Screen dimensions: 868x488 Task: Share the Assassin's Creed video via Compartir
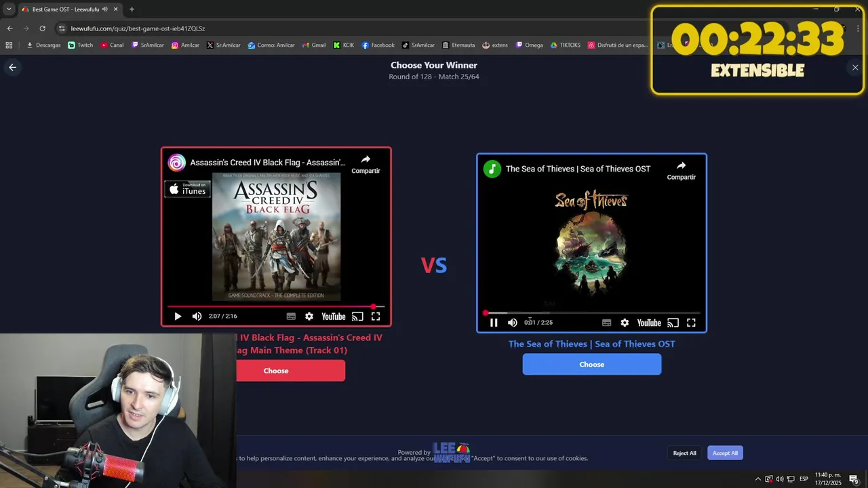(x=366, y=164)
